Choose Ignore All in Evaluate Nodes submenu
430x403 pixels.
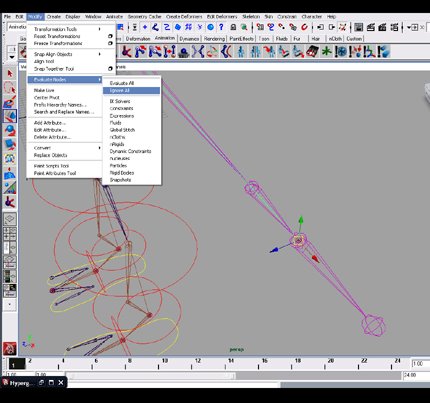(131, 91)
